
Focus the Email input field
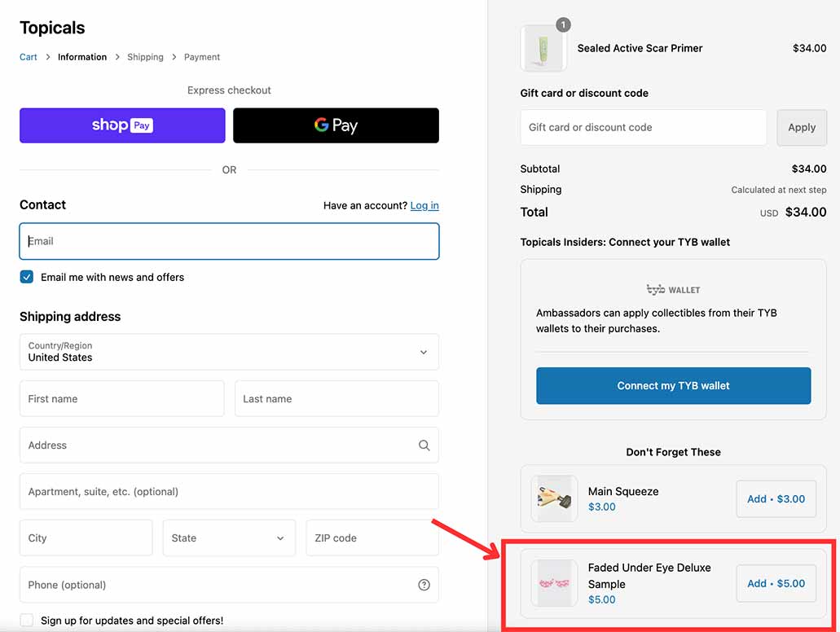click(229, 241)
